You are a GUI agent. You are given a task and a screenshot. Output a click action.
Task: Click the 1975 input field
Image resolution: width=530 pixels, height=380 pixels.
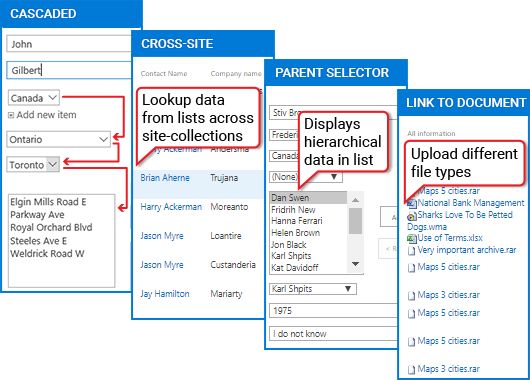point(333,311)
